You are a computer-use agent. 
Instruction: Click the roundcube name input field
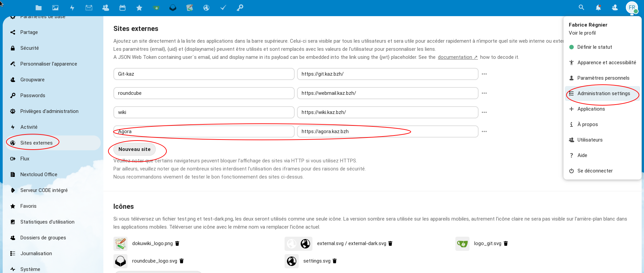[204, 93]
